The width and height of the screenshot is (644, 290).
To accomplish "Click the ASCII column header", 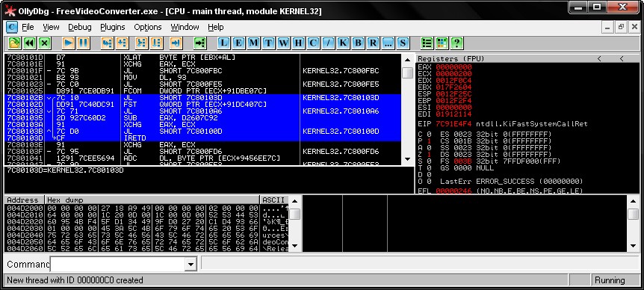I will click(274, 200).
